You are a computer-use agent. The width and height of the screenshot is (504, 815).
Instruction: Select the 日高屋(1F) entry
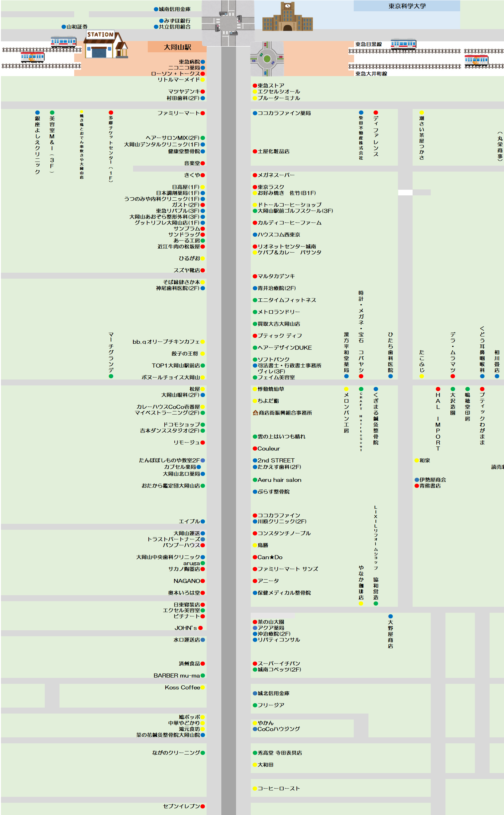(188, 187)
